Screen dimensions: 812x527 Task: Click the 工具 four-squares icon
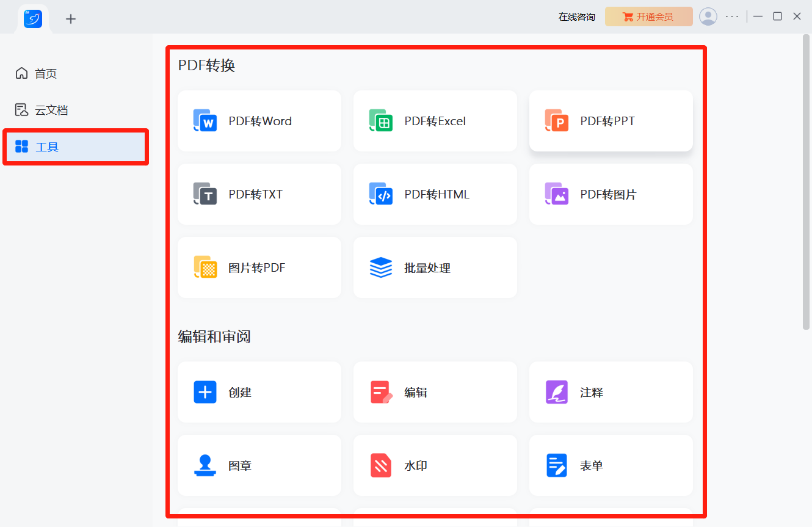click(x=22, y=147)
